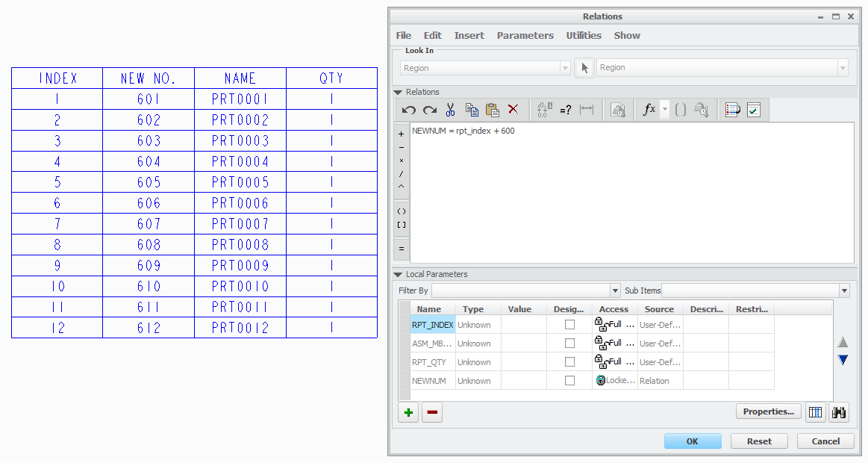Verify relations with the checkmark icon

753,110
